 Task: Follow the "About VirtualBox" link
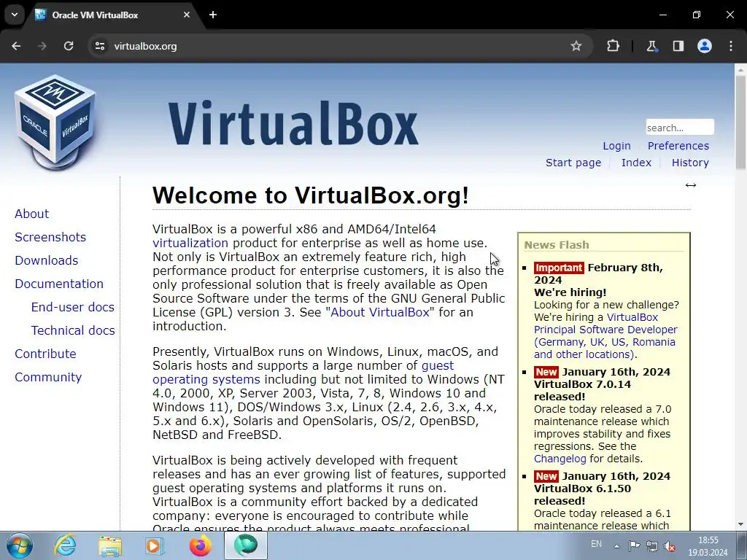(x=379, y=312)
